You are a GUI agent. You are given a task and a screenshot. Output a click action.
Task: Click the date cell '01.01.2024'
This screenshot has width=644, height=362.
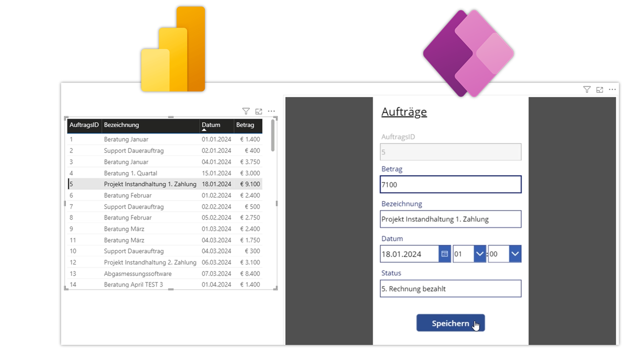[x=216, y=139]
